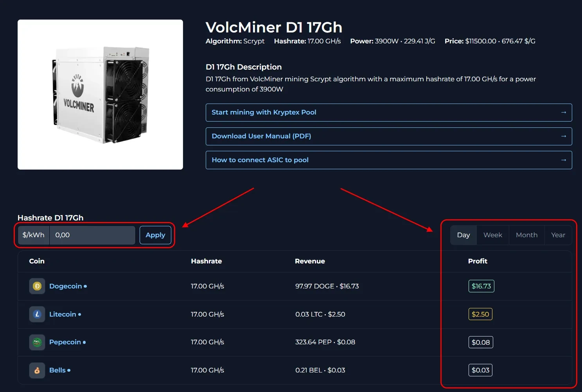Open the Pepecoin link
The height and width of the screenshot is (392, 582).
coord(65,342)
